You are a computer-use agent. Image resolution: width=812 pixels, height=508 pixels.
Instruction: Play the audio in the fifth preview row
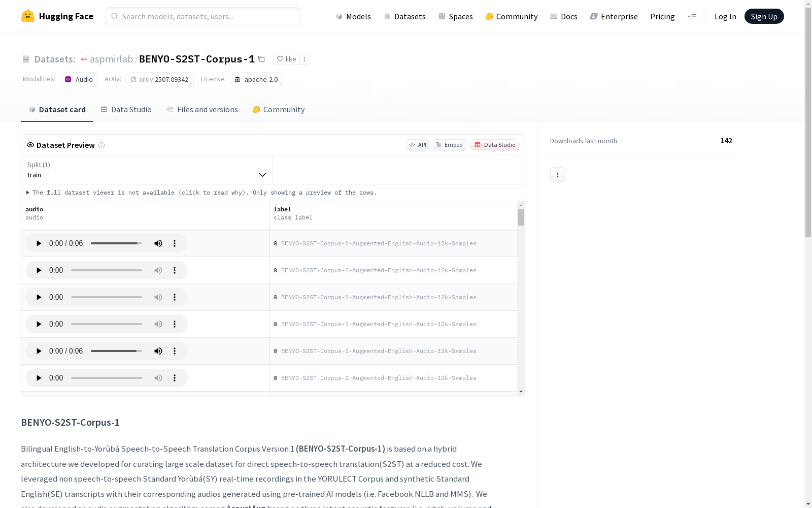click(39, 351)
